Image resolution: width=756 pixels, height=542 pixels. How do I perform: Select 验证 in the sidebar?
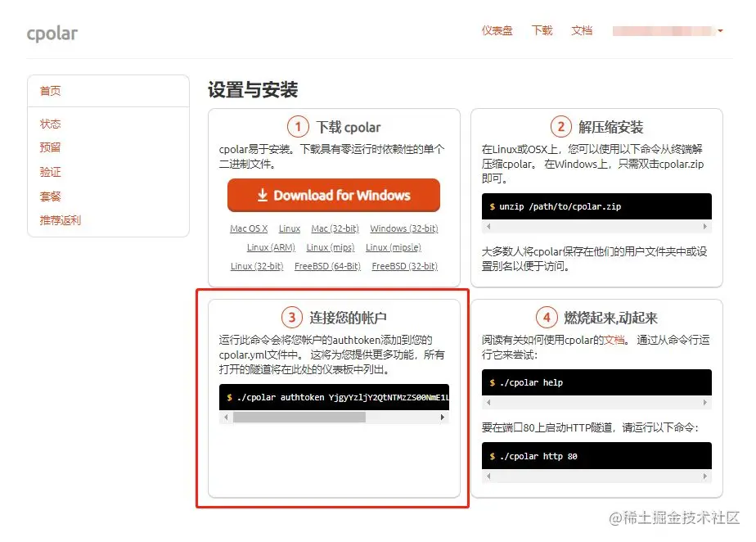50,172
